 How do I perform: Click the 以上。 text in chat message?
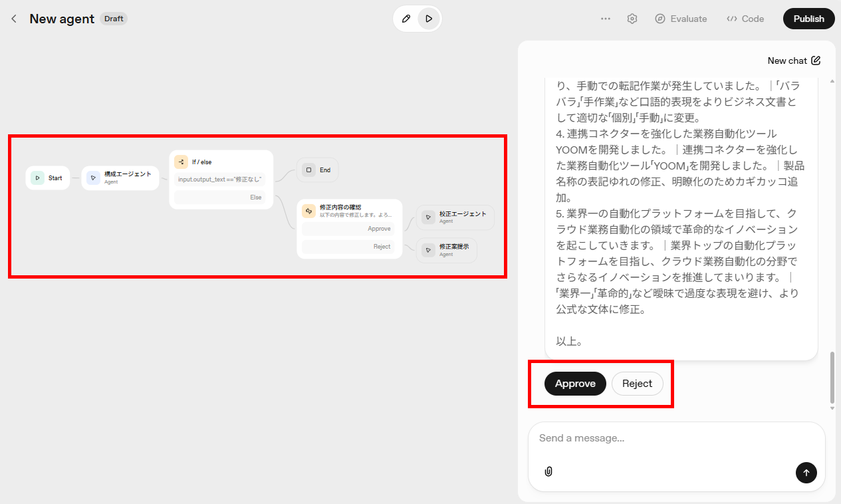570,341
